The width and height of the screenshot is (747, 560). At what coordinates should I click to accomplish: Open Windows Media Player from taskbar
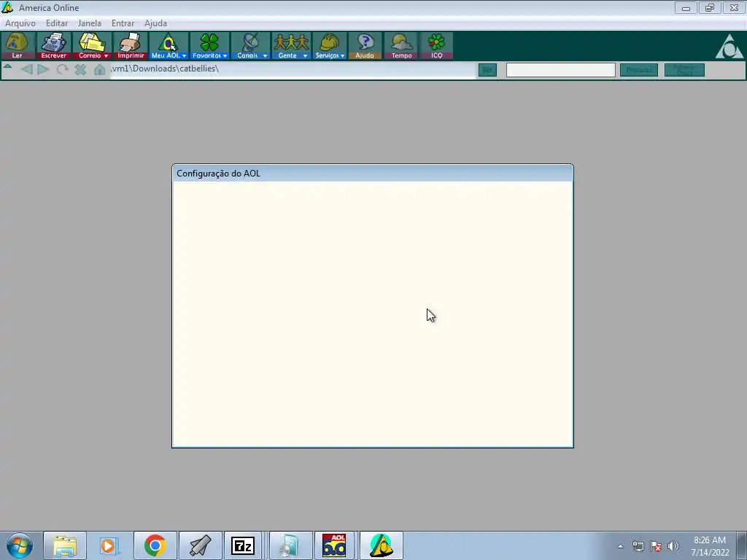(x=108, y=545)
